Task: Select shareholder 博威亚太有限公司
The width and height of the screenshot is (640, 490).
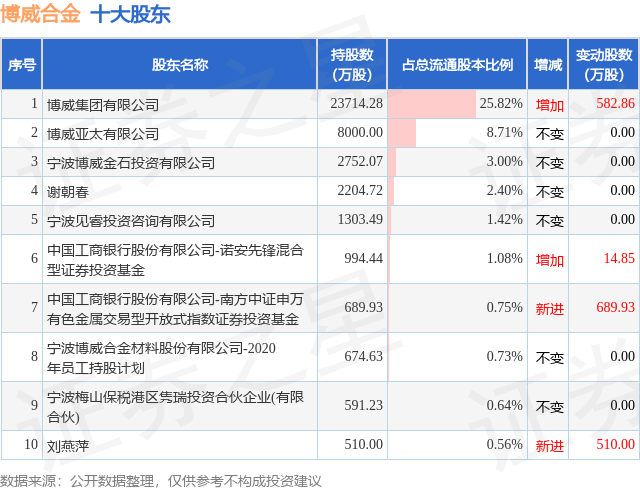Action: tap(103, 134)
